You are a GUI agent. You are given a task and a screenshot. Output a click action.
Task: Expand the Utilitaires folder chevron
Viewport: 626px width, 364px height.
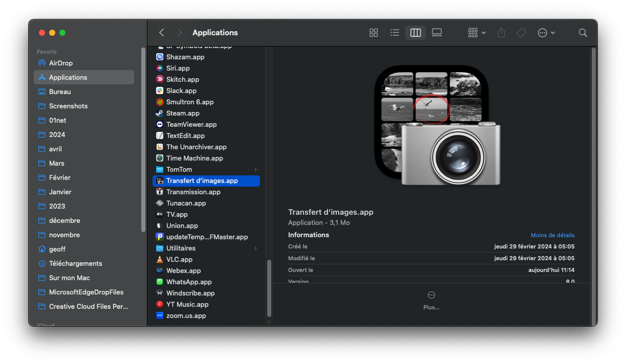pos(255,248)
